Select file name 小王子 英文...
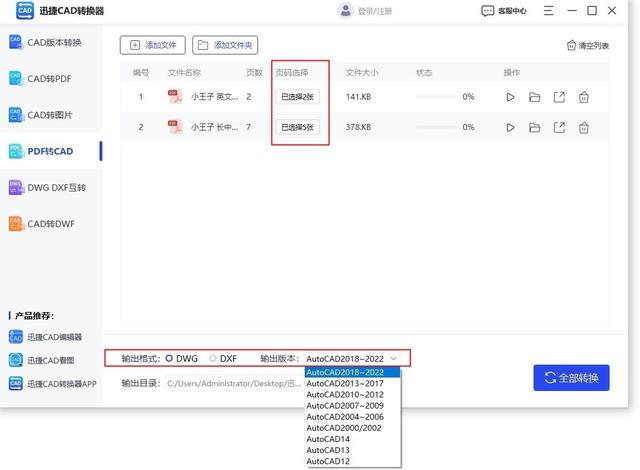Image resolution: width=640 pixels, height=470 pixels. (214, 97)
